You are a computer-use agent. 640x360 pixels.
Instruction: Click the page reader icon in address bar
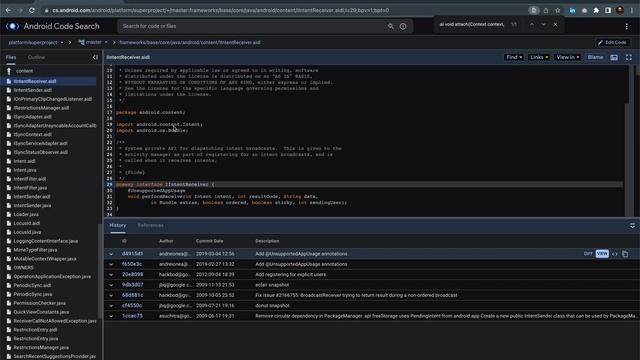(533, 11)
